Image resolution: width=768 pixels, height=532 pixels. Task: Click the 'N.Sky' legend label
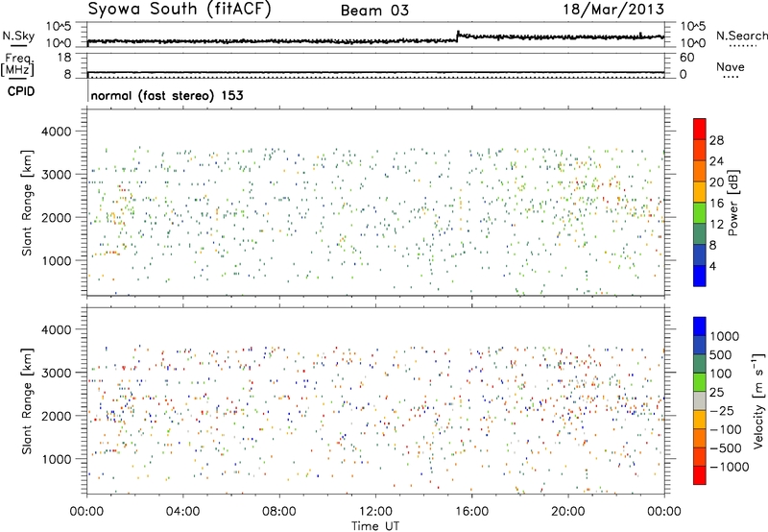[18, 36]
